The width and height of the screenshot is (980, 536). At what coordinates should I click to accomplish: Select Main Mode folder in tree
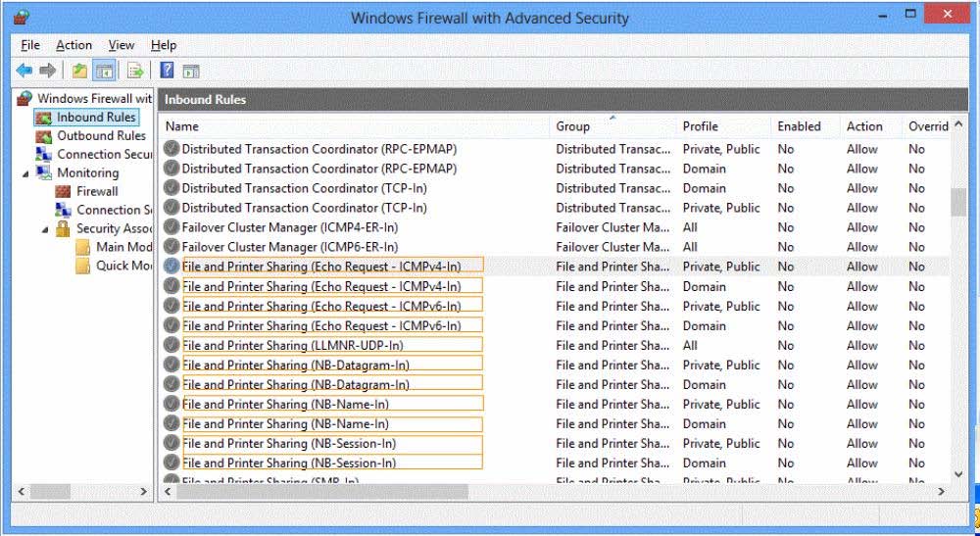pos(123,247)
